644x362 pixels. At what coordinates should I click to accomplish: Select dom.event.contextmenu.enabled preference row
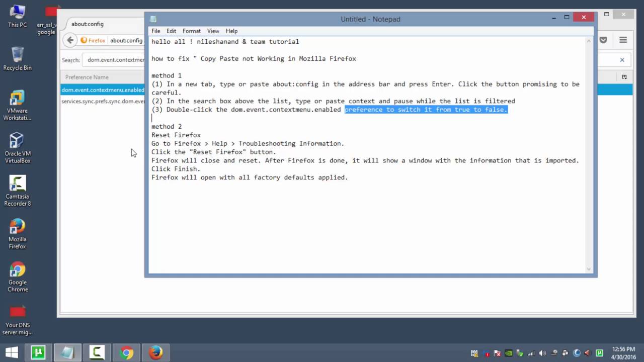(103, 90)
